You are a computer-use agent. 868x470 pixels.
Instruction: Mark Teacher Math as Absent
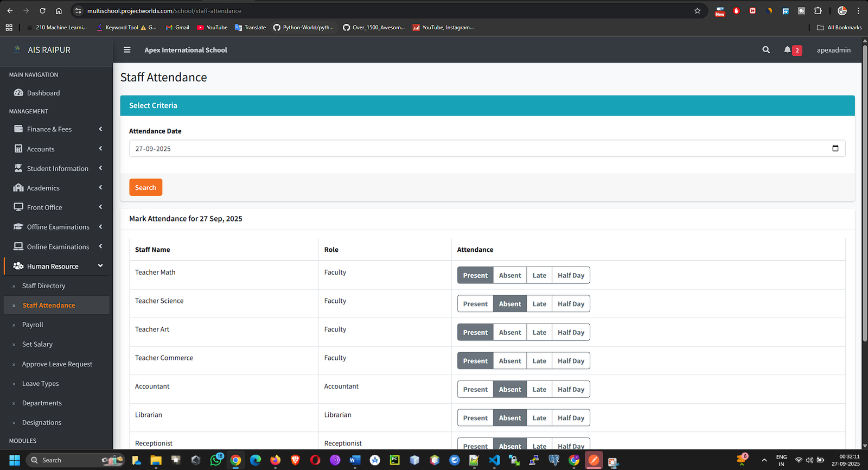pos(509,276)
